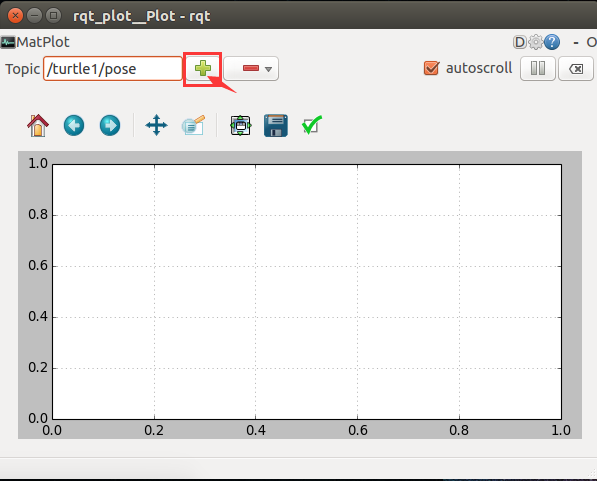Pause plotting with the pause button
Image resolution: width=597 pixels, height=481 pixels.
point(538,69)
